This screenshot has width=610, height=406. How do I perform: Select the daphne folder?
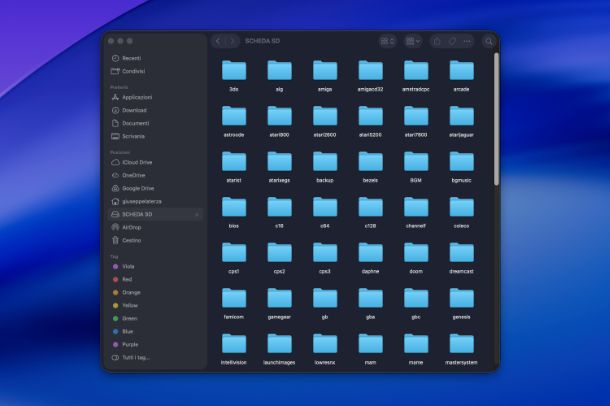coord(370,257)
